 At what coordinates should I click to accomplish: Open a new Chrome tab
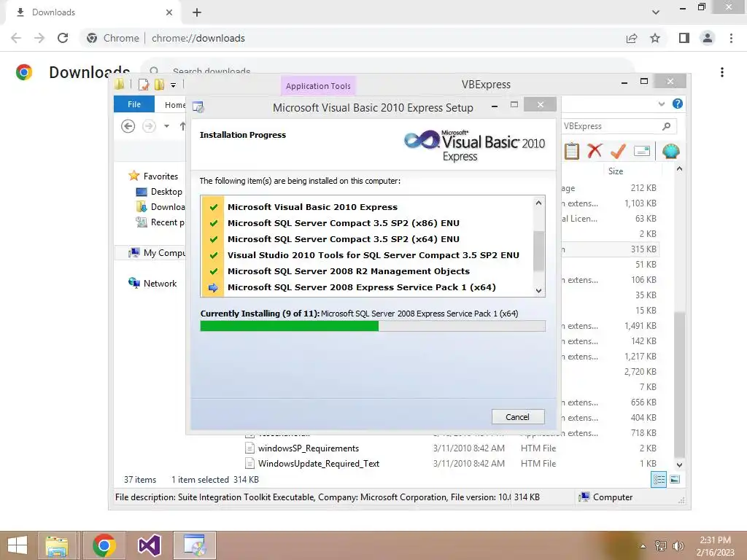point(197,12)
